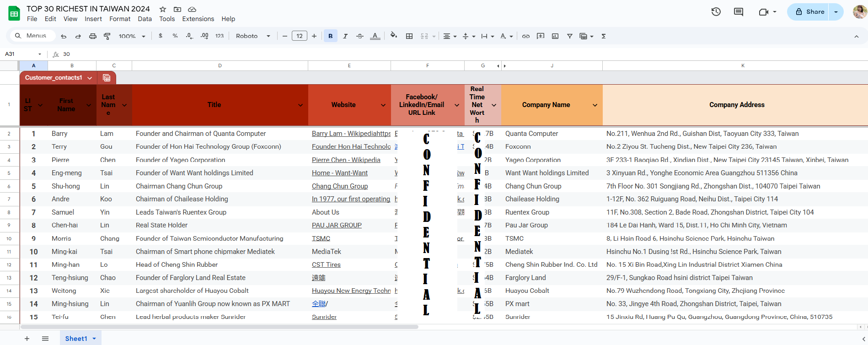Print the spreadsheet
The image size is (868, 345).
pyautogui.click(x=93, y=36)
